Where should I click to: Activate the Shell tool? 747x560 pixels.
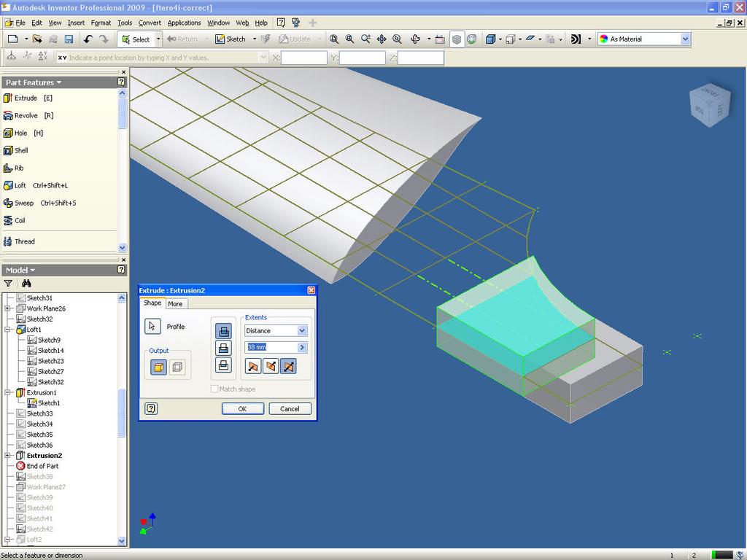[16, 150]
